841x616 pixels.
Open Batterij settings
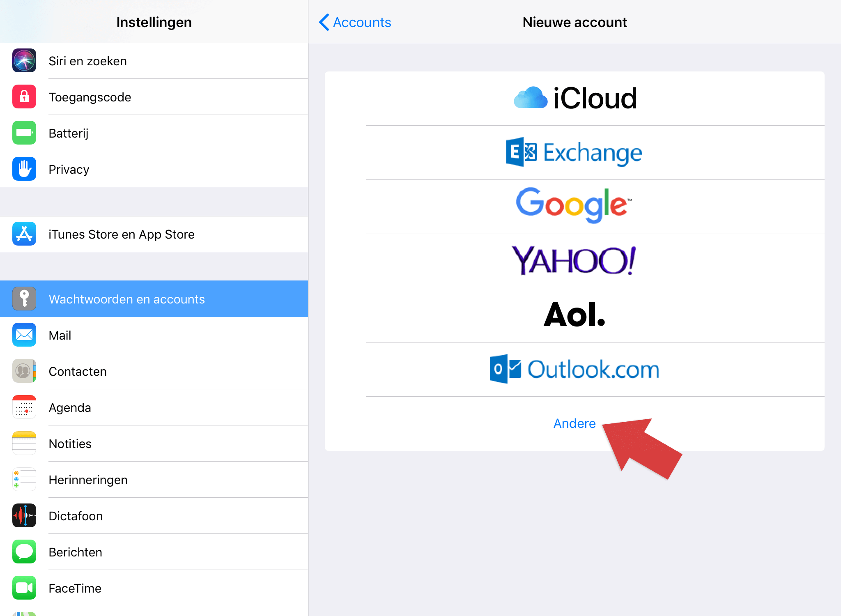[x=154, y=133]
